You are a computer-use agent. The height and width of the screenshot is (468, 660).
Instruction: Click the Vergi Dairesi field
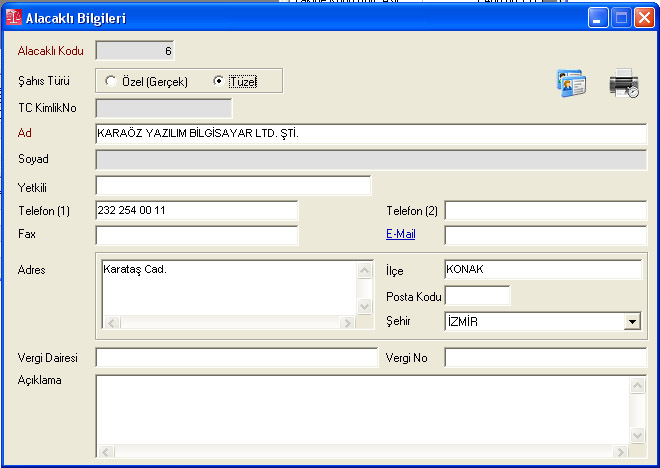point(237,358)
